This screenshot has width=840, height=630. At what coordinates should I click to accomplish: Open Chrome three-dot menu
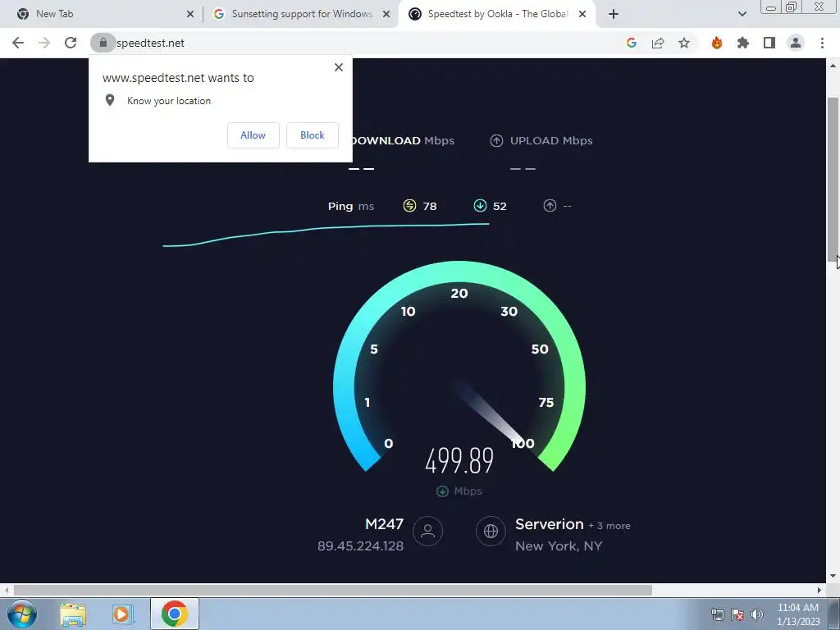822,43
